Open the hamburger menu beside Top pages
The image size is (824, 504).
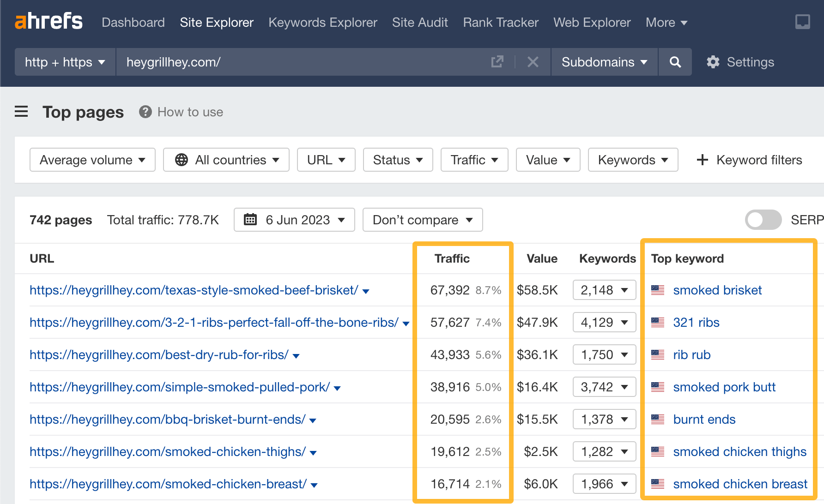pyautogui.click(x=21, y=112)
